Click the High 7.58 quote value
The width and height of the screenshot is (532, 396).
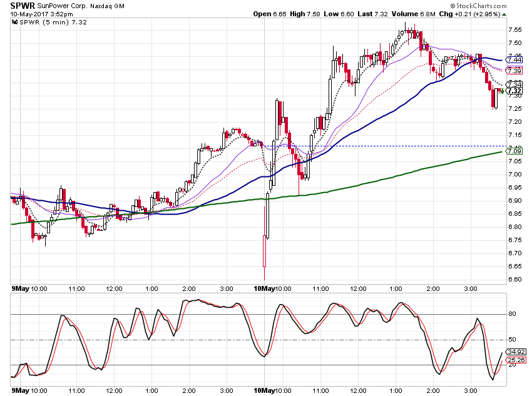coord(305,14)
